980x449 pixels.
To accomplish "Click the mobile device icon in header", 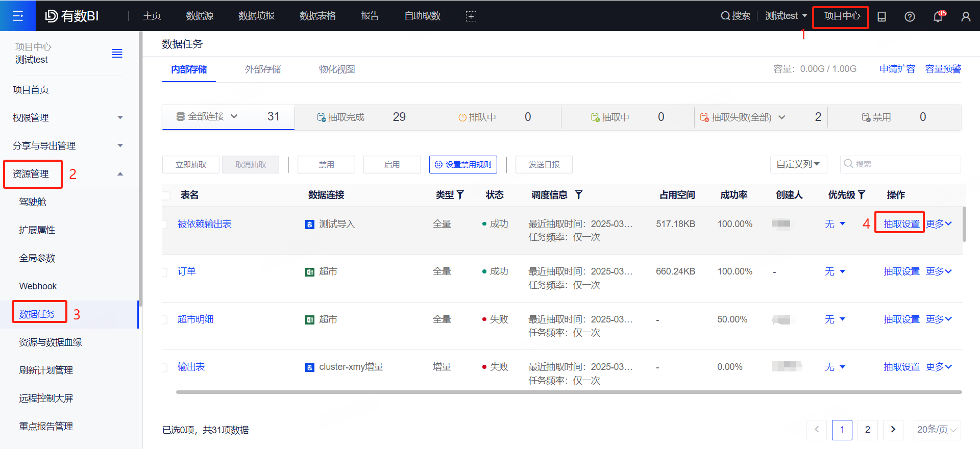I will [x=881, y=16].
